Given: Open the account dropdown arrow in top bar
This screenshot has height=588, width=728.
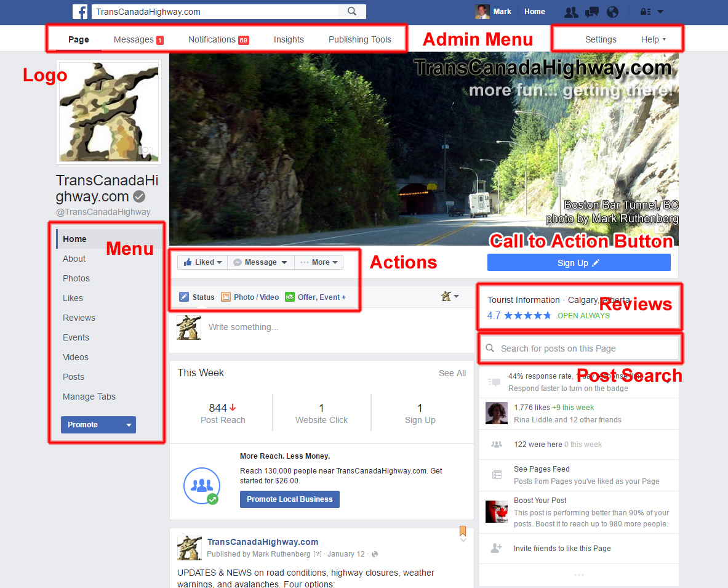Looking at the screenshot, I should (660, 12).
